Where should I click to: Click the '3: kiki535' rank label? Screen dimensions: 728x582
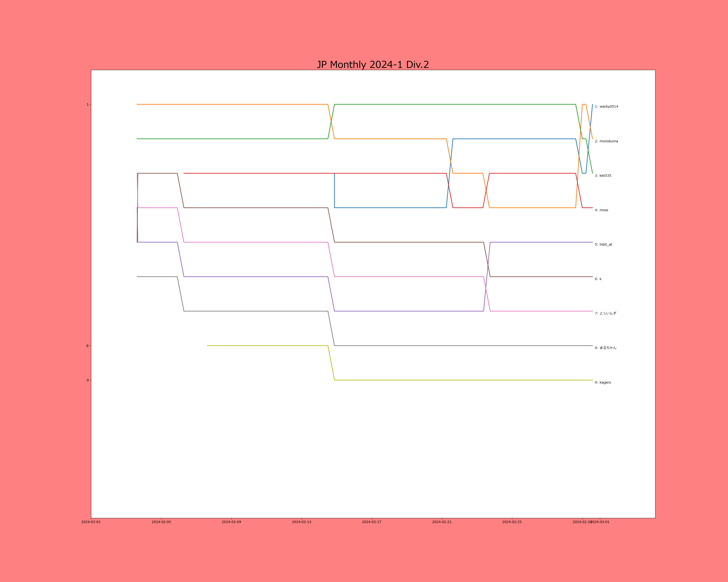(x=603, y=176)
